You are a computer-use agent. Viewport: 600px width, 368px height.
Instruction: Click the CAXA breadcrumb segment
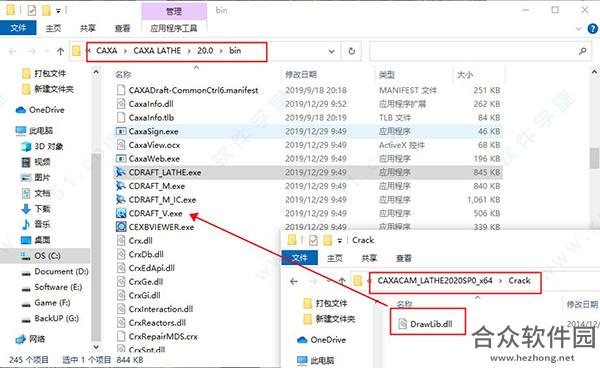tap(107, 50)
